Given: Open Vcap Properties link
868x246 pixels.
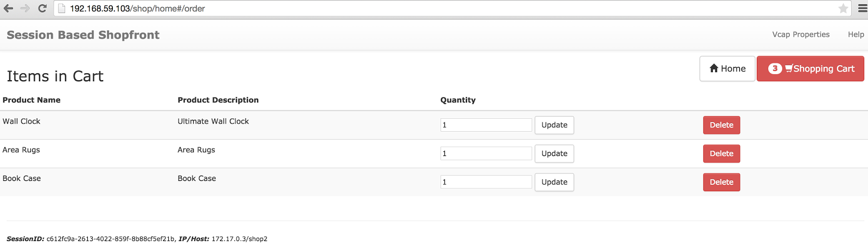Looking at the screenshot, I should coord(801,35).
